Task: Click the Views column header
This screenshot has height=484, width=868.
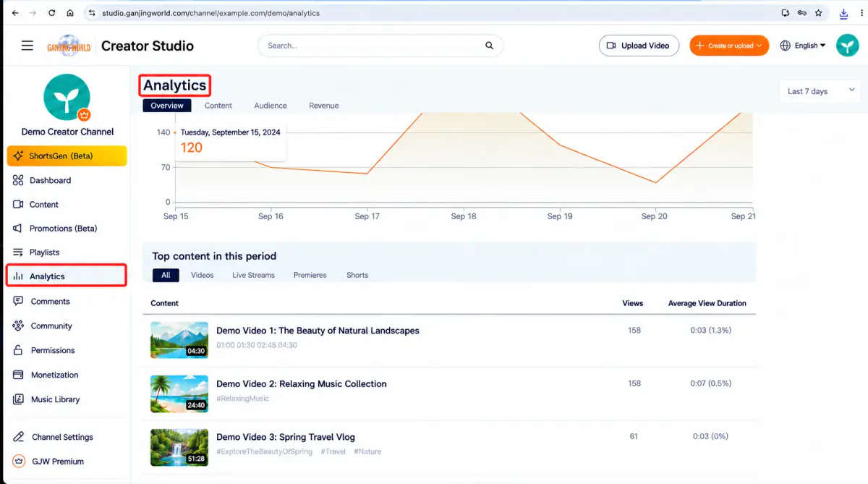Action: pyautogui.click(x=633, y=303)
